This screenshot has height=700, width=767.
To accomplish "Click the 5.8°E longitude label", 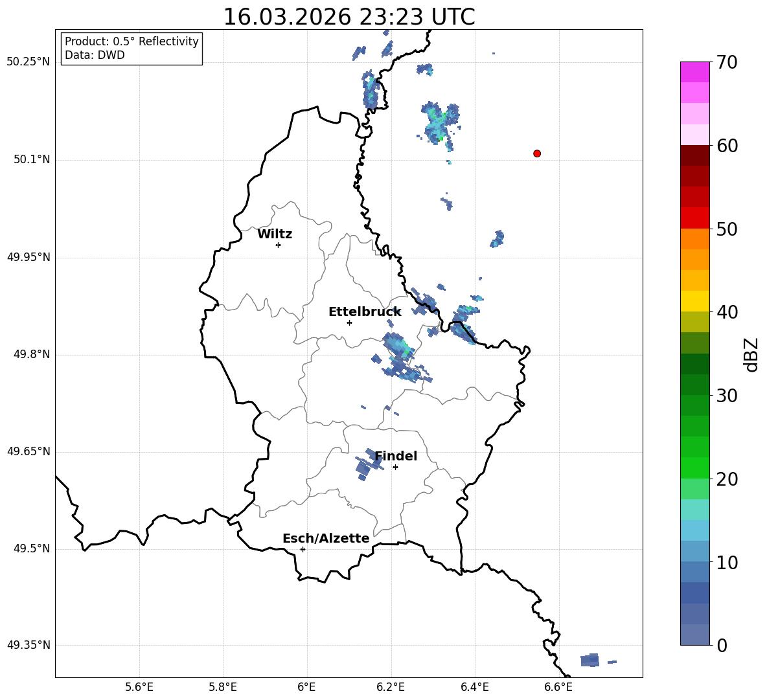I will (223, 687).
